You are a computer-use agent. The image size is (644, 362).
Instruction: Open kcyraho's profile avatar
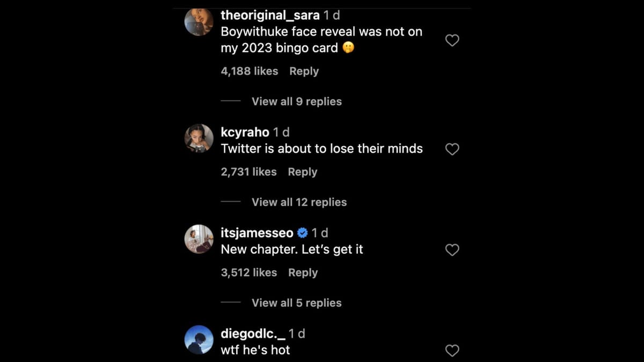pyautogui.click(x=199, y=138)
